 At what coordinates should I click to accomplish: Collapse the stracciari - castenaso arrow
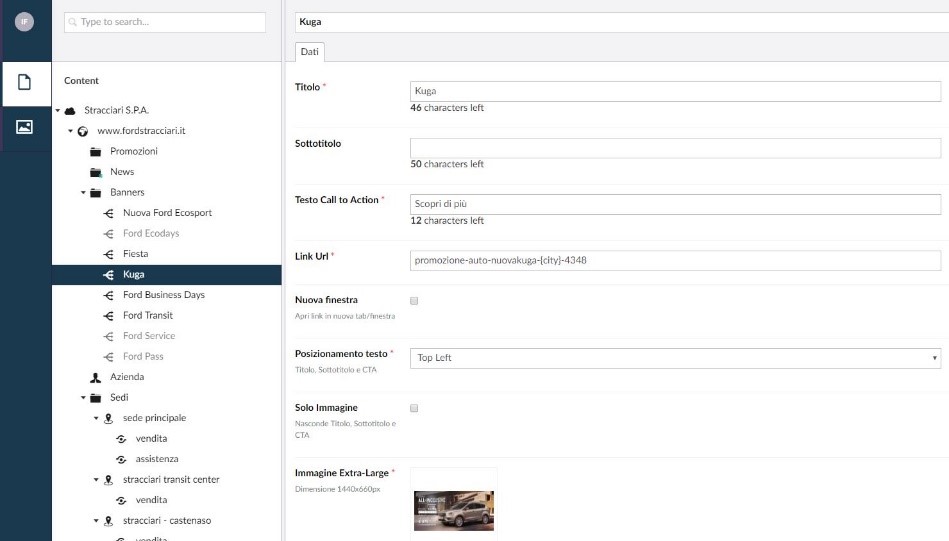coord(96,520)
